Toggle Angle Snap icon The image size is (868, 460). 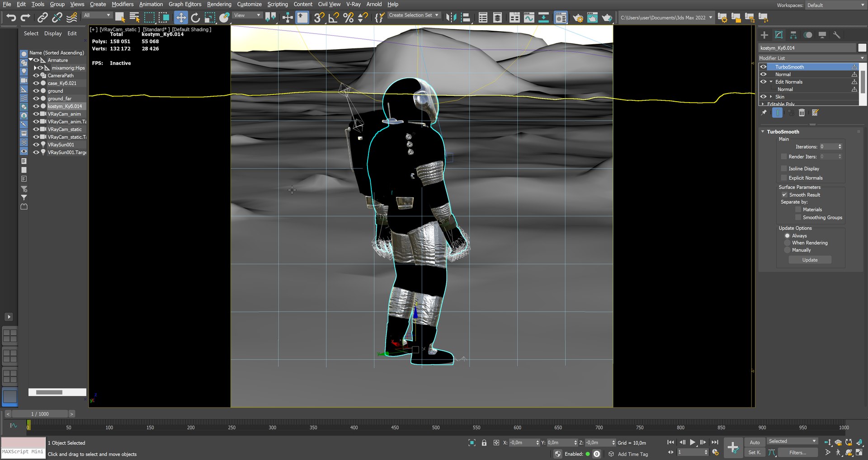334,18
